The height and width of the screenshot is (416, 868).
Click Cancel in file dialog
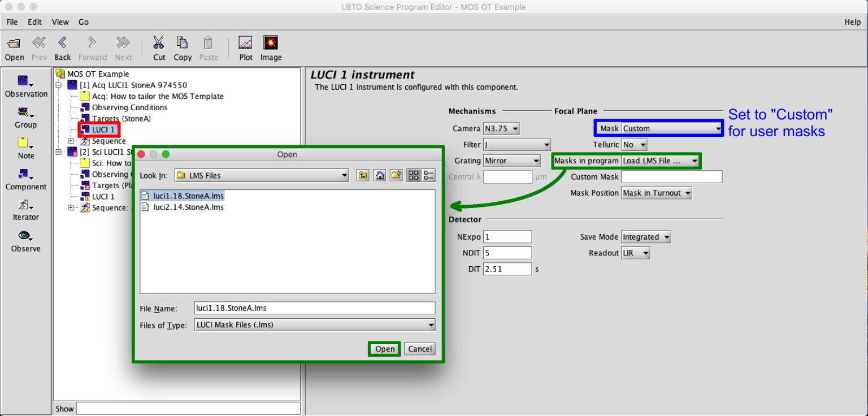(x=420, y=349)
